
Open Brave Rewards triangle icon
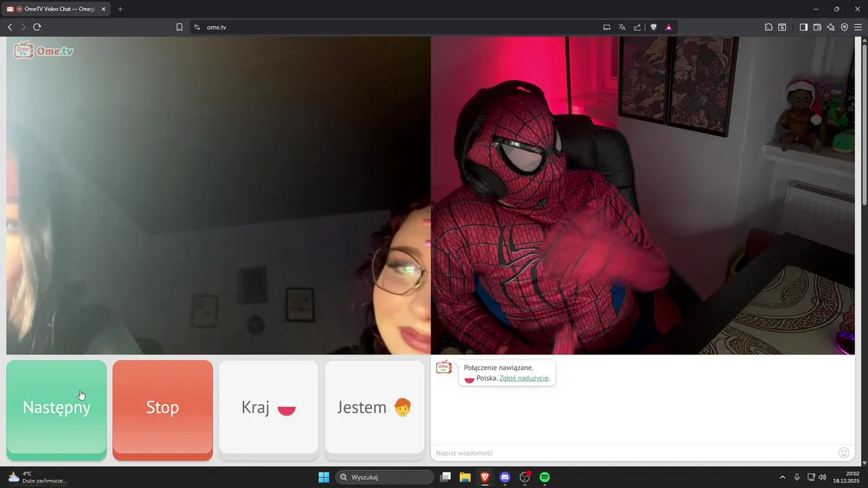(x=669, y=27)
